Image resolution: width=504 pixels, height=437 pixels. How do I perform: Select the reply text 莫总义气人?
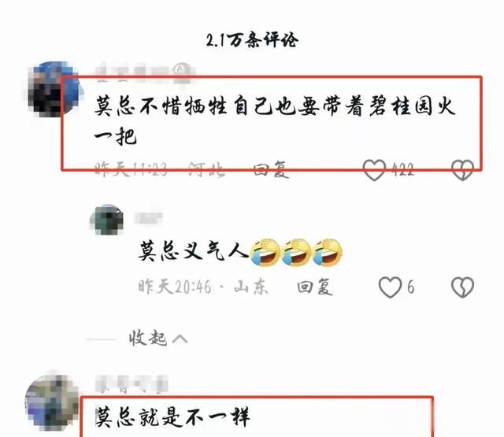[194, 250]
